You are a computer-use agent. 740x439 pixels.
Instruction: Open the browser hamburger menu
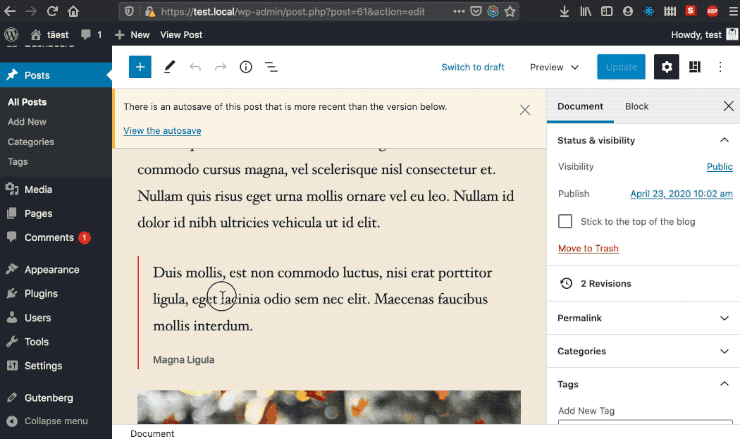coord(733,11)
